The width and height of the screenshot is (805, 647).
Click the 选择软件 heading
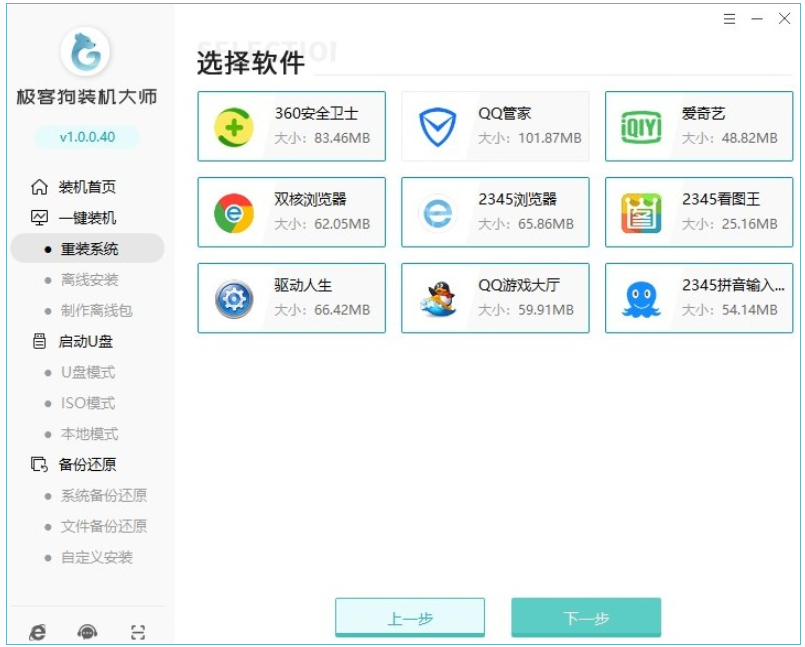(x=251, y=63)
